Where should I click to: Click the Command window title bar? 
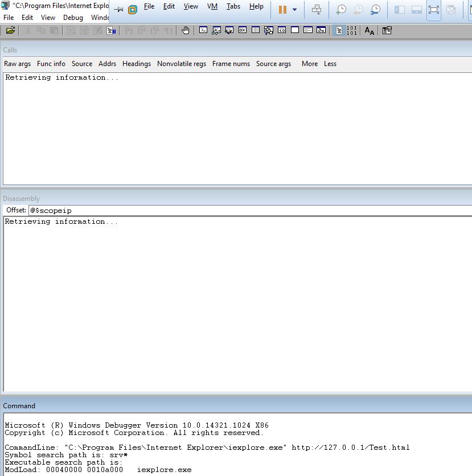pyautogui.click(x=236, y=406)
